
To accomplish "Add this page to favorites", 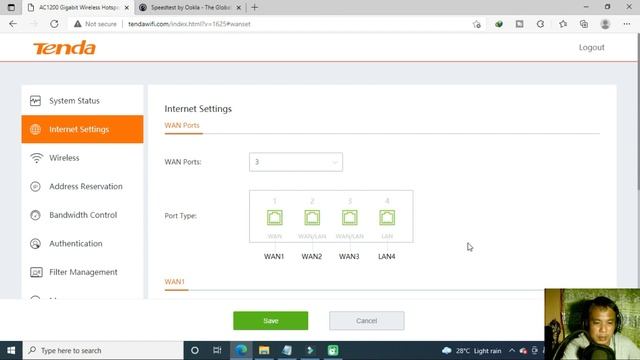I will 477,24.
